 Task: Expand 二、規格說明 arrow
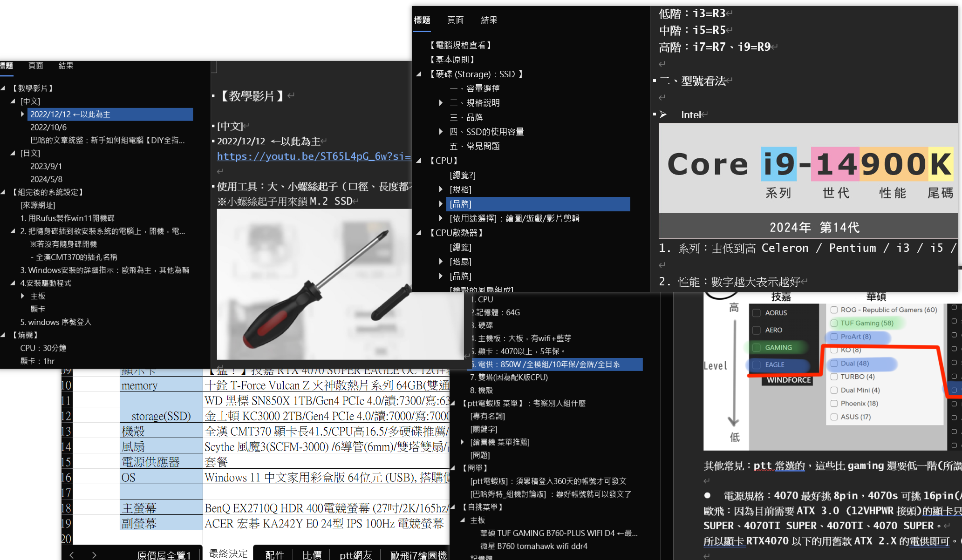pos(441,102)
